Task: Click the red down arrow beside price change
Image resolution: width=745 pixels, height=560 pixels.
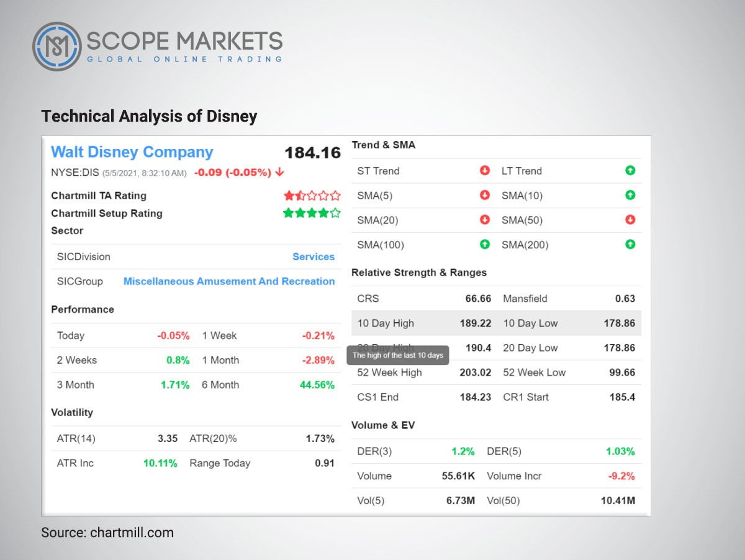Action: pos(279,173)
